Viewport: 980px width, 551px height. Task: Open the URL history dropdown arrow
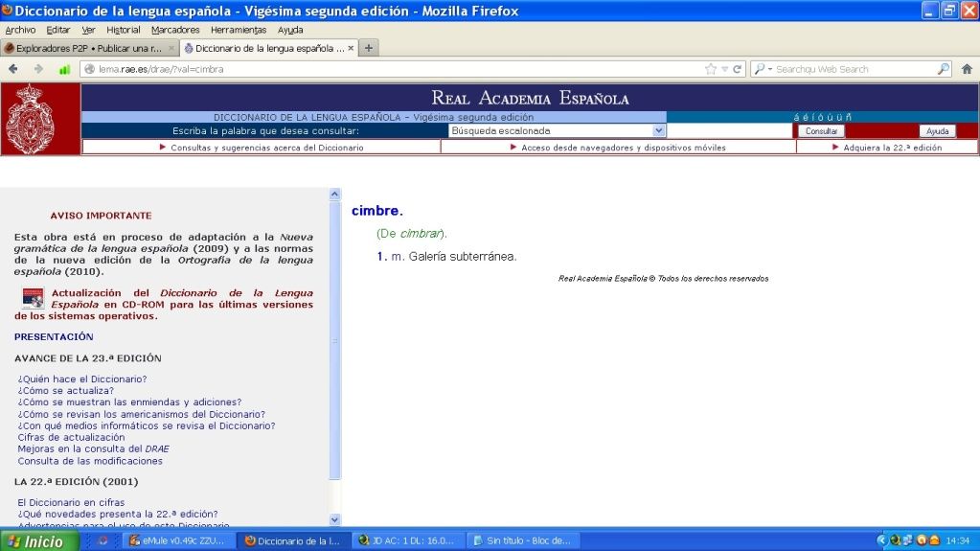(724, 69)
